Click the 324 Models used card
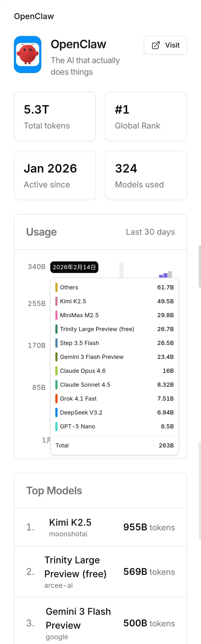This screenshot has width=201, height=644. click(x=146, y=175)
